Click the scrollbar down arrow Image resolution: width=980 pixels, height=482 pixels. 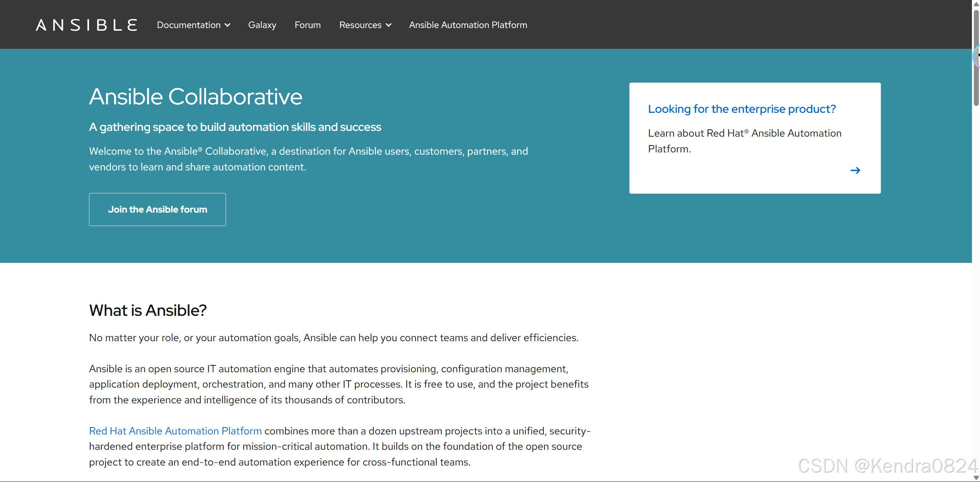coord(976,478)
